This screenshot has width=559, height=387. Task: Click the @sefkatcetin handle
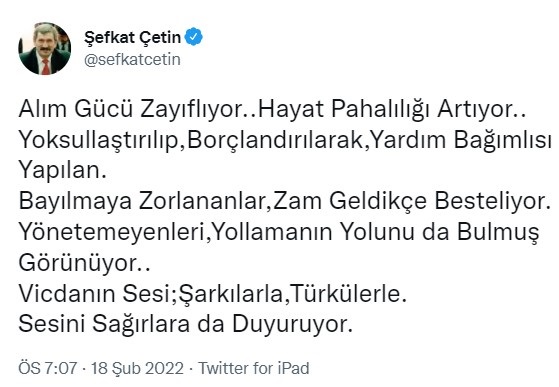132,60
